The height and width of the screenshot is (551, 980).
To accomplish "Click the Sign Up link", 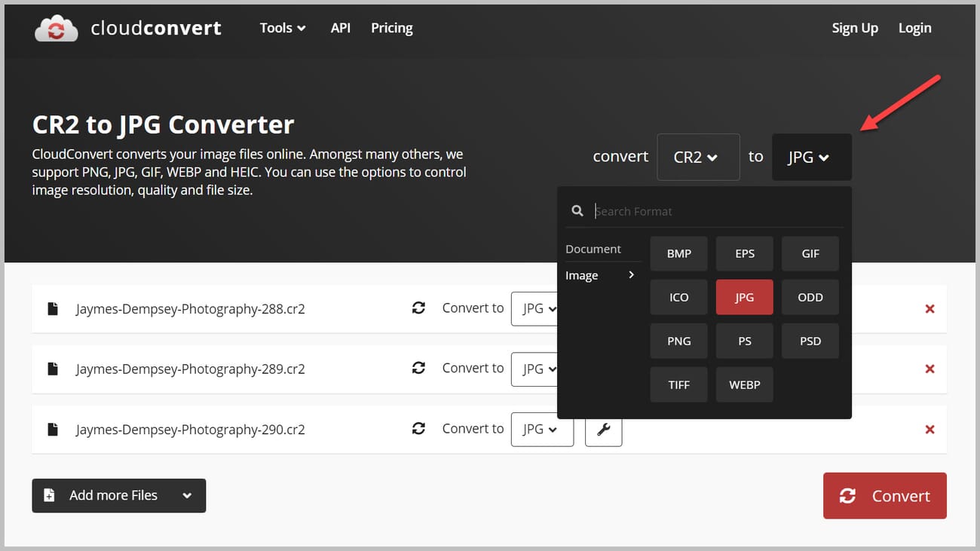I will (x=854, y=28).
